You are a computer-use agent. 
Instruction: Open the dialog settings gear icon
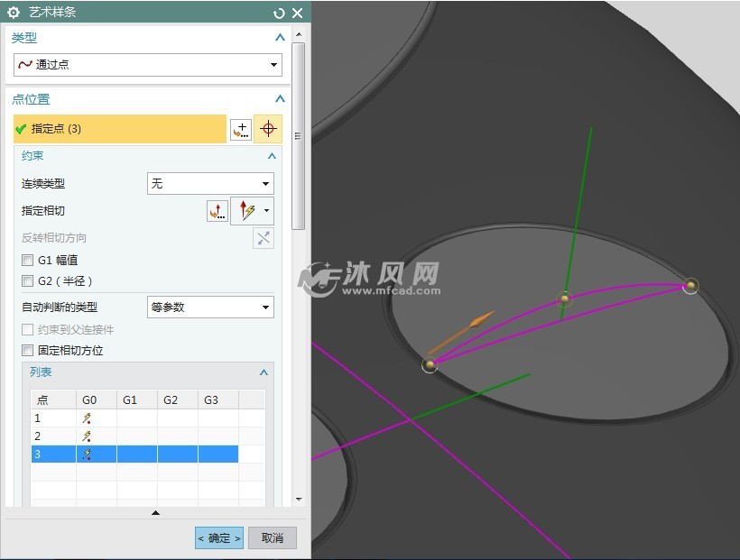pos(14,13)
